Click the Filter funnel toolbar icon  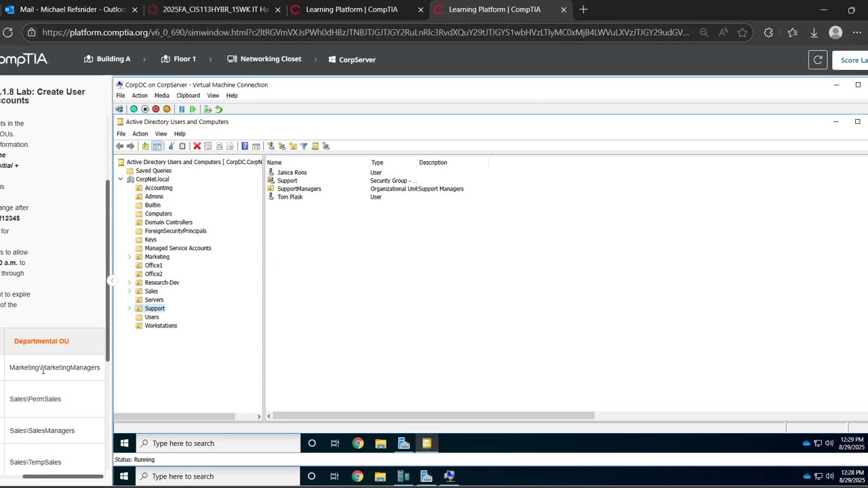[x=304, y=146]
